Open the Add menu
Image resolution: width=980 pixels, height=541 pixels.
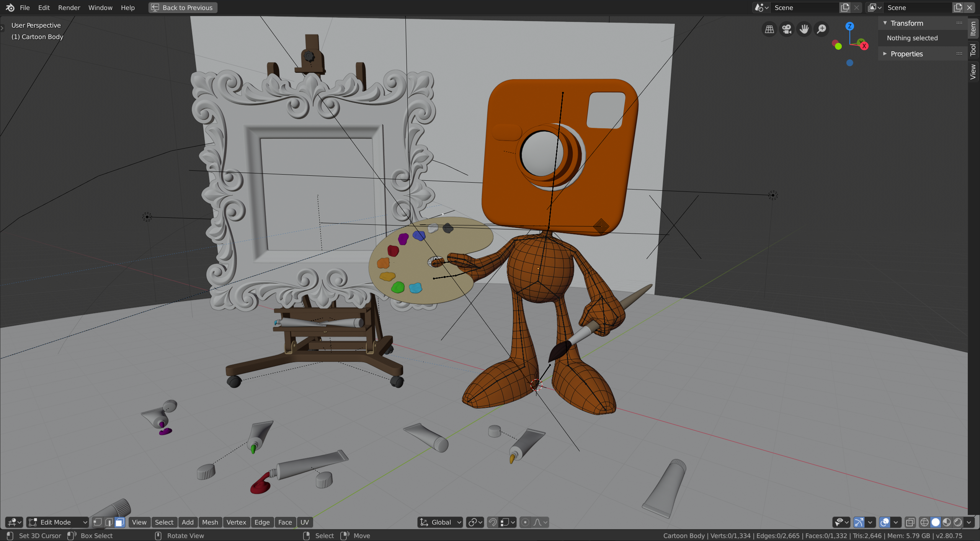[x=188, y=522]
